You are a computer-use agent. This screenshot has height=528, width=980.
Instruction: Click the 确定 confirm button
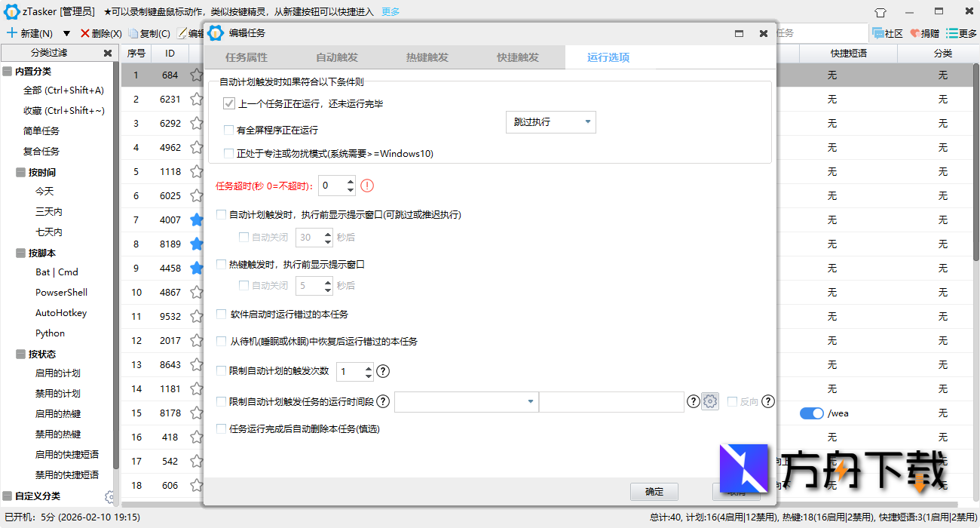pos(653,491)
